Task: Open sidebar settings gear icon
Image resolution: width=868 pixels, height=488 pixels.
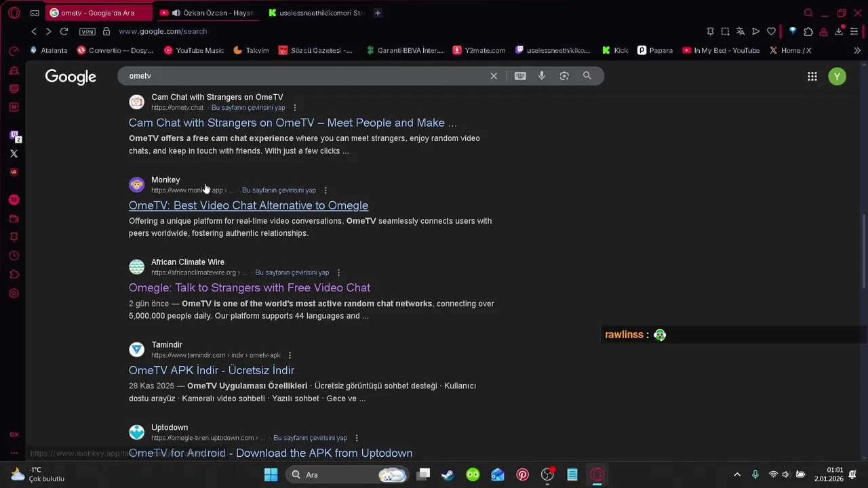Action: [x=14, y=293]
